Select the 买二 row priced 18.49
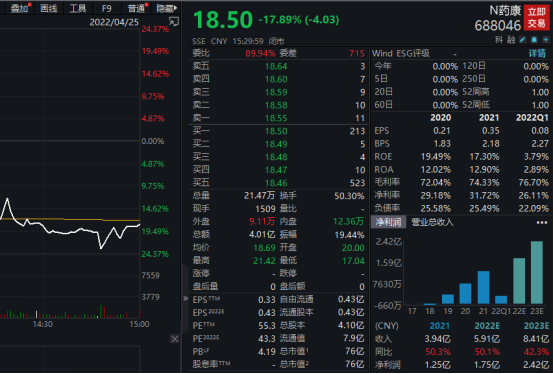 [x=279, y=144]
